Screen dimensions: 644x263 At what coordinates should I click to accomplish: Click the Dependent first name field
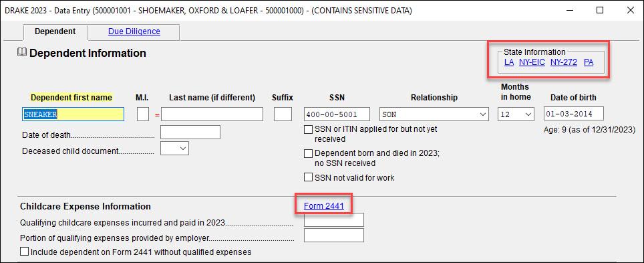(73, 114)
